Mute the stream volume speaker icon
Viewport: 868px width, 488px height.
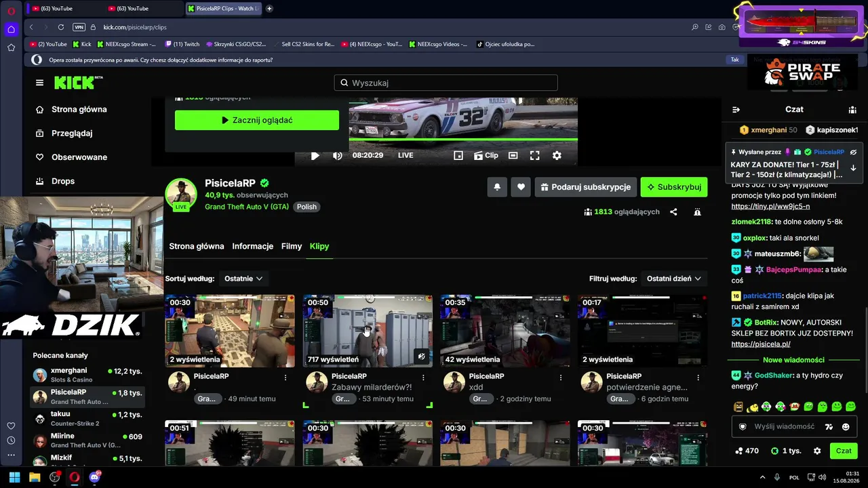point(337,155)
